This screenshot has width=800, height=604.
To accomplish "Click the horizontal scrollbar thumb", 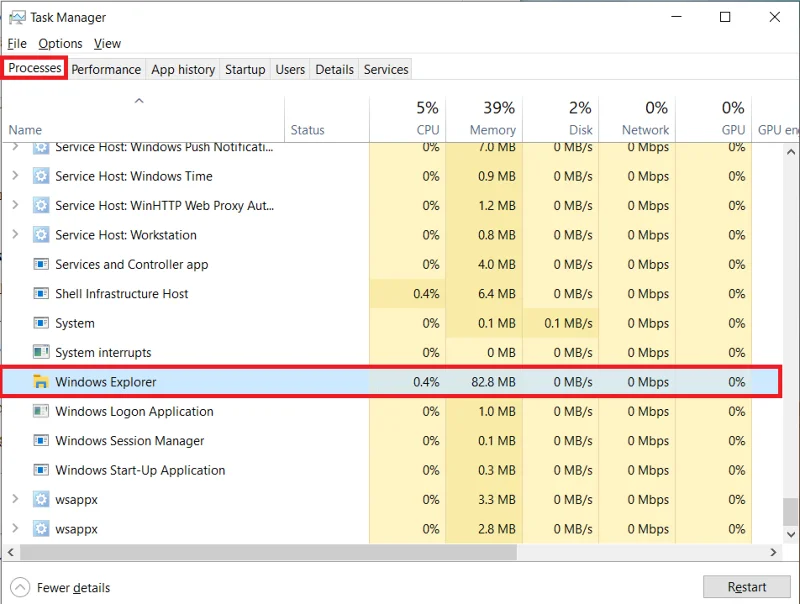I will [x=268, y=552].
